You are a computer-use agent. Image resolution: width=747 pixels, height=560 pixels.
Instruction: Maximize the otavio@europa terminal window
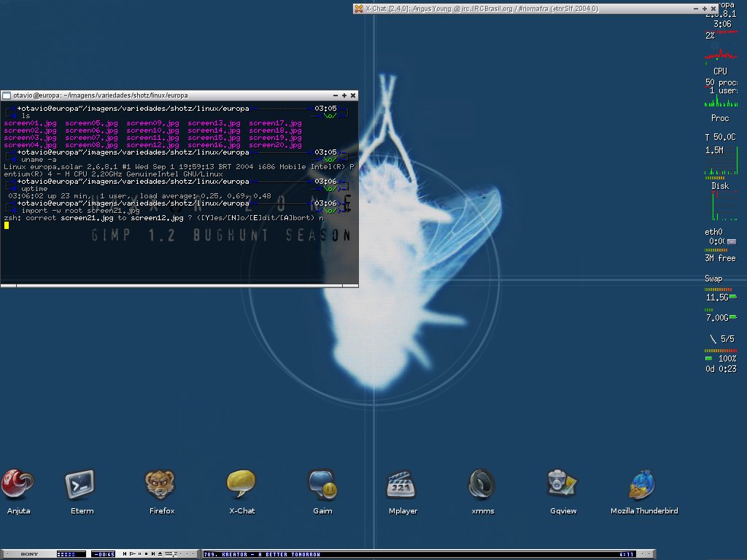(x=344, y=96)
